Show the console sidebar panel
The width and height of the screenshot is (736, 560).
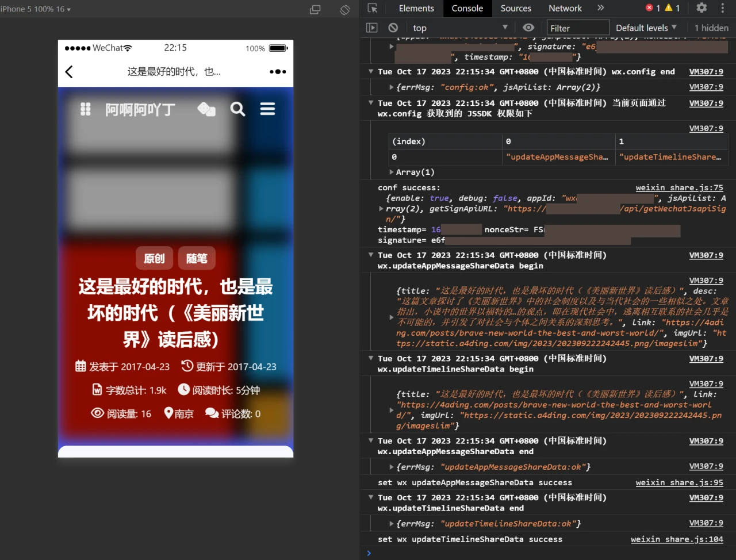pyautogui.click(x=371, y=27)
